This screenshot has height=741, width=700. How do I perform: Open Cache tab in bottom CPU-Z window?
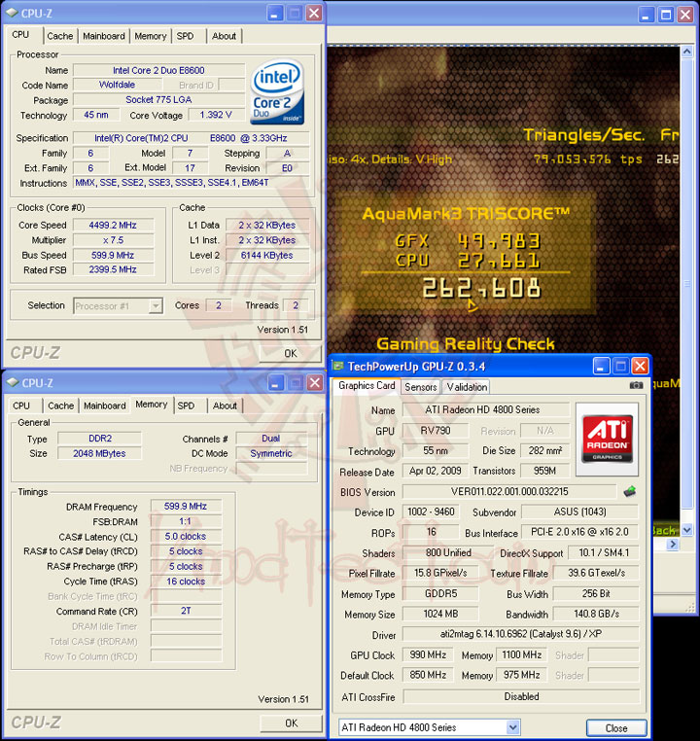tap(61, 406)
